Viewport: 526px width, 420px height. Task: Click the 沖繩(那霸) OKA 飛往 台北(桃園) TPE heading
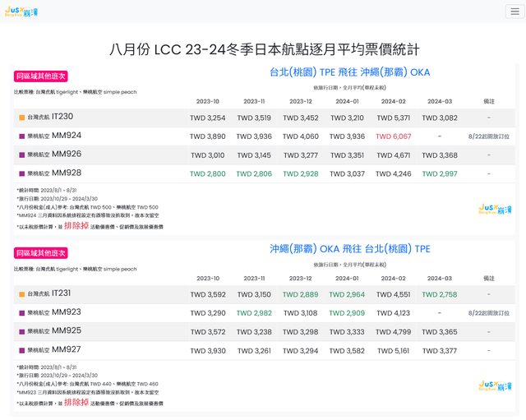click(349, 248)
